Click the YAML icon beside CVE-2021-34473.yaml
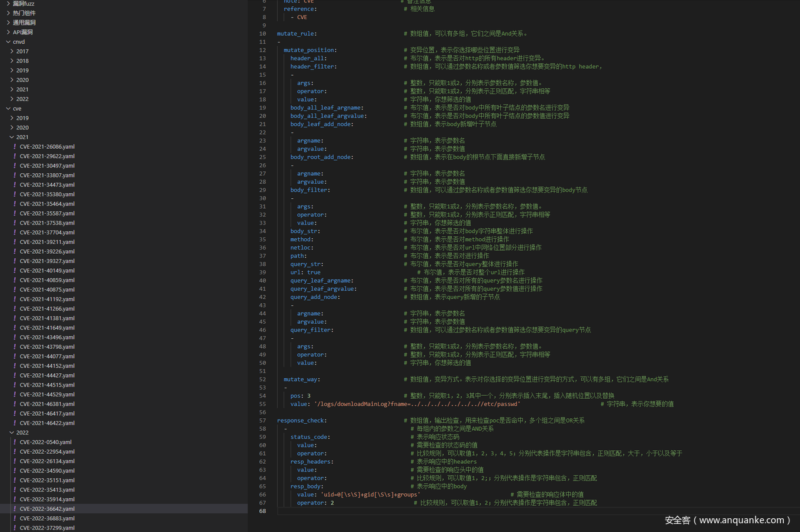The image size is (800, 532). coord(15,184)
